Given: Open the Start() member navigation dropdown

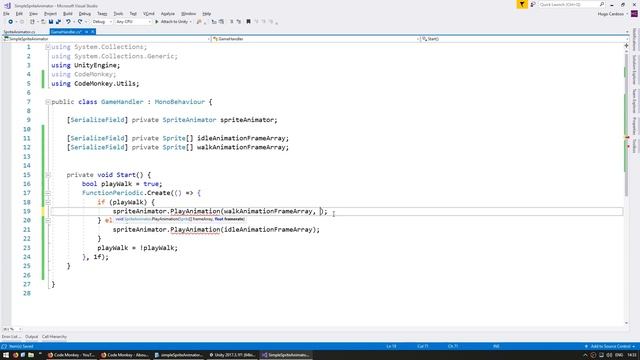Looking at the screenshot, I should click(524, 39).
